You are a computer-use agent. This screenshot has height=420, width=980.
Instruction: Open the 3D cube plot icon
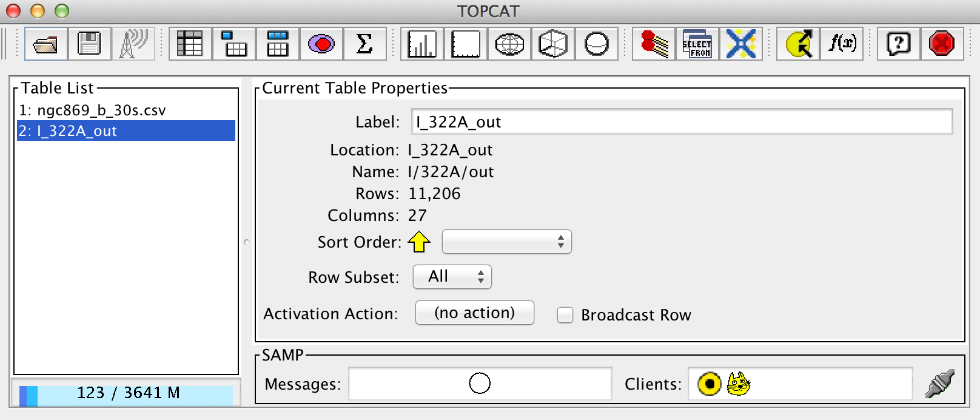553,44
